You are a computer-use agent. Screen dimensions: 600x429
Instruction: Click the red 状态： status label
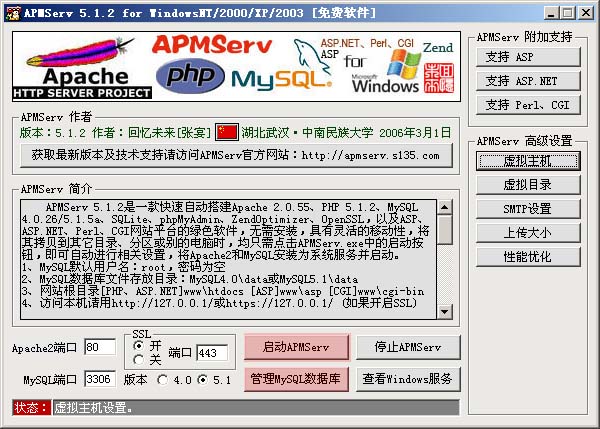point(31,408)
